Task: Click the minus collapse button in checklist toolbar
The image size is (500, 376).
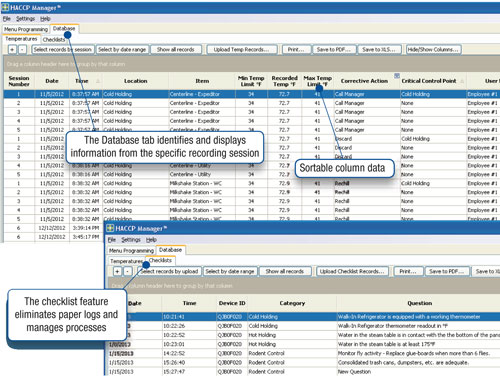Action: click(128, 271)
